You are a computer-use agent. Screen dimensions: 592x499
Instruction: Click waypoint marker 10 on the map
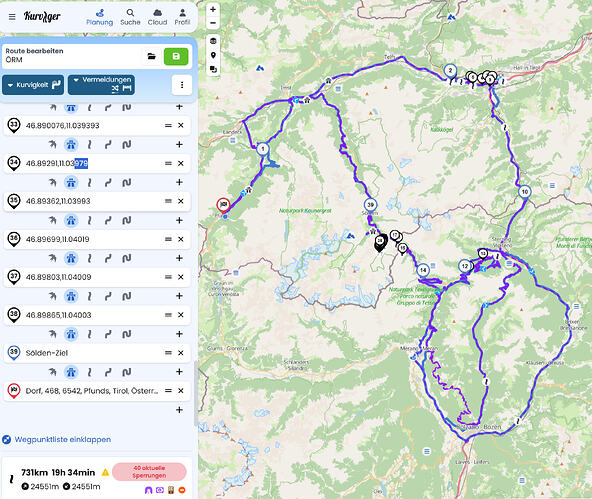524,192
